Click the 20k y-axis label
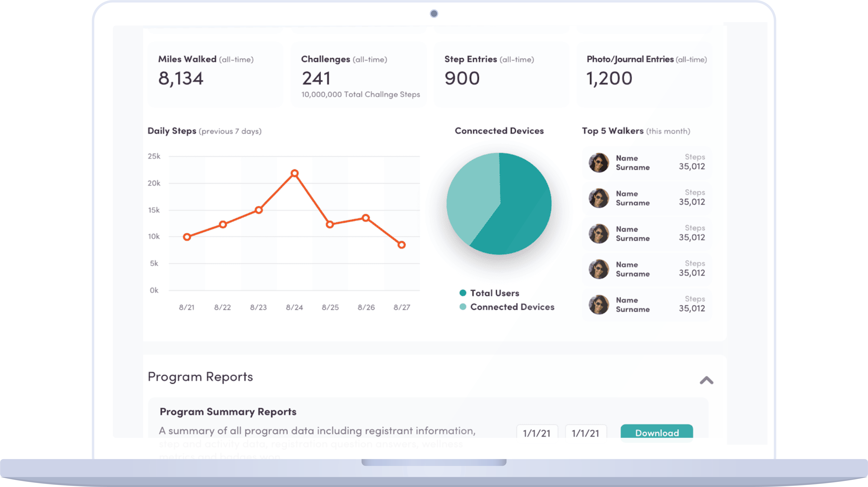Viewport: 868px width, 487px height. pyautogui.click(x=154, y=183)
